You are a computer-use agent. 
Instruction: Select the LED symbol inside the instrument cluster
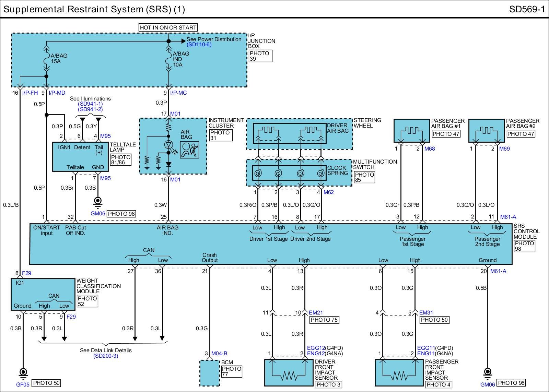tap(168, 145)
